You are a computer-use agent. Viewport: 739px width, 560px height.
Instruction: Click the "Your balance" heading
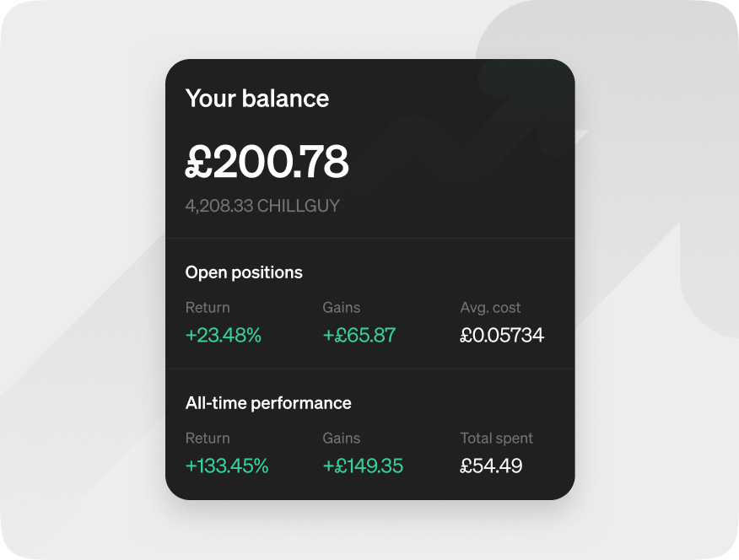257,99
